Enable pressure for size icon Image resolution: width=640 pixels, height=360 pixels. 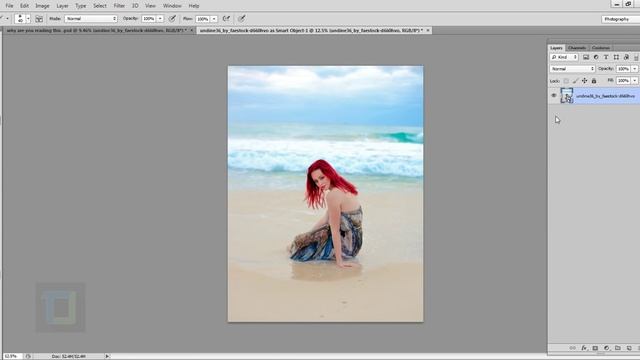242,19
